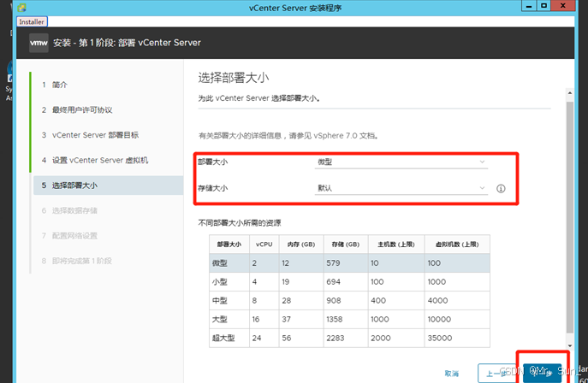Click storage value 579 in 微型 row
This screenshot has height=383, width=588.
click(333, 263)
